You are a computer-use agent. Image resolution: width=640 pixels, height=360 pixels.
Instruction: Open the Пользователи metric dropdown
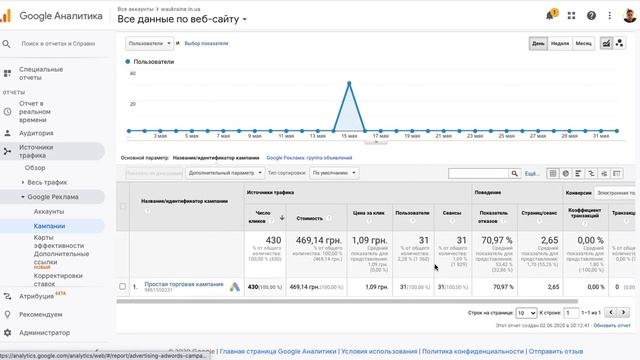(x=149, y=43)
